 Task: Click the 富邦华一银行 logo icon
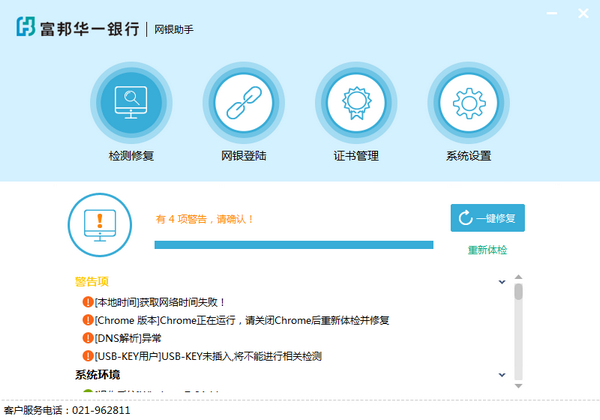click(26, 26)
